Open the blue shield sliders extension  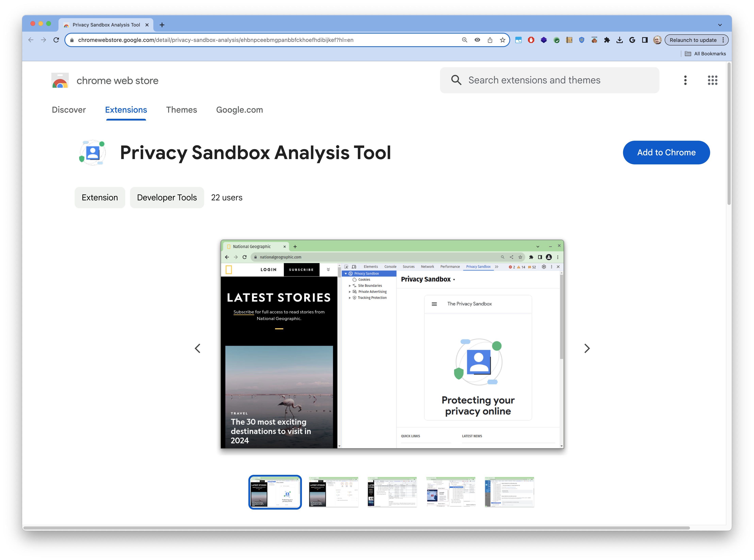point(582,40)
